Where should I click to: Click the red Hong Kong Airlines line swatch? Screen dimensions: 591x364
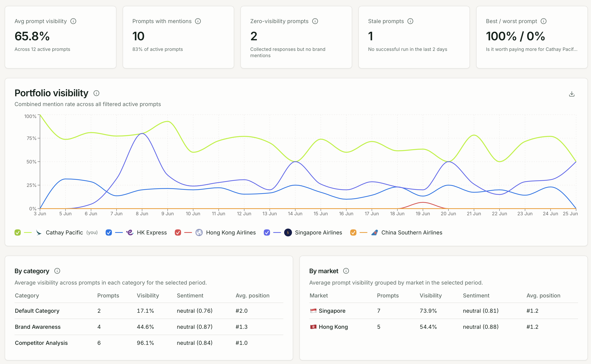click(188, 232)
